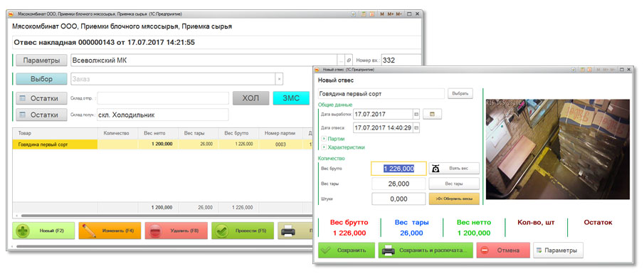Click the green check Провести (F5) button
Viewport: 644px width, 274px height.
coord(243,231)
